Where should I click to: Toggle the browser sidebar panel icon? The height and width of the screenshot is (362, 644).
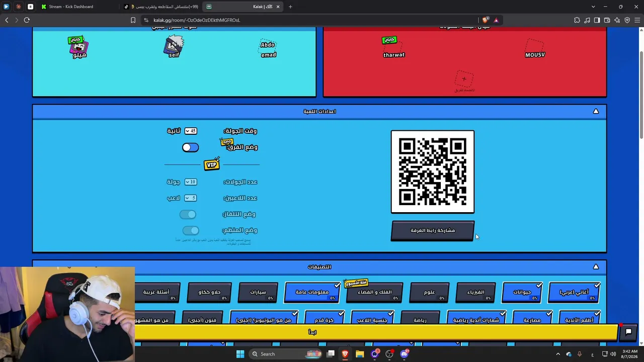tap(597, 20)
